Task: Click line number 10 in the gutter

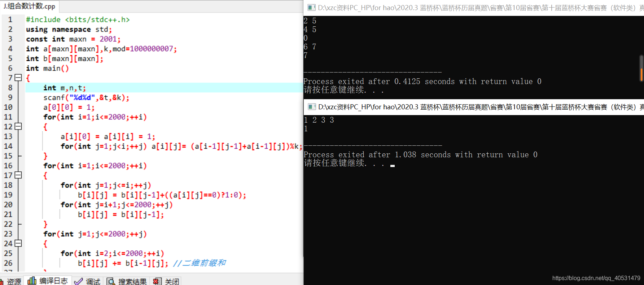Action: [8, 107]
